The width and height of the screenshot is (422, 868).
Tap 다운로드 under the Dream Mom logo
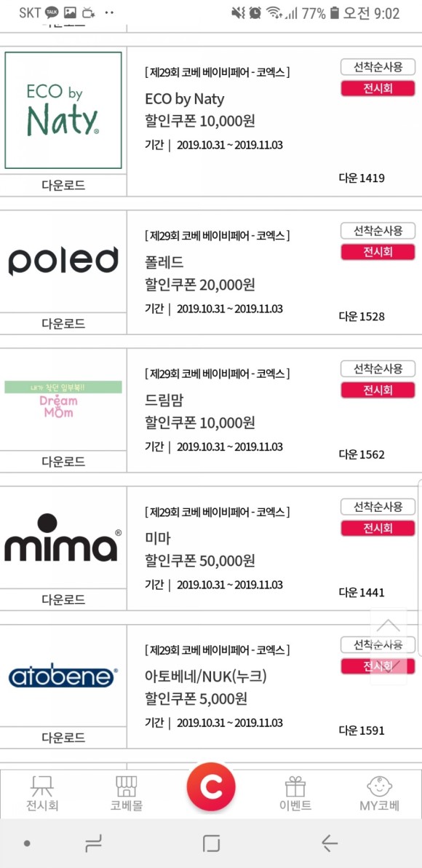click(x=63, y=462)
